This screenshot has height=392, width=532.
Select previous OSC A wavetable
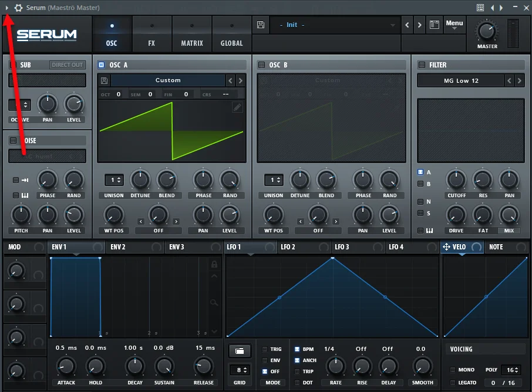[x=231, y=81]
